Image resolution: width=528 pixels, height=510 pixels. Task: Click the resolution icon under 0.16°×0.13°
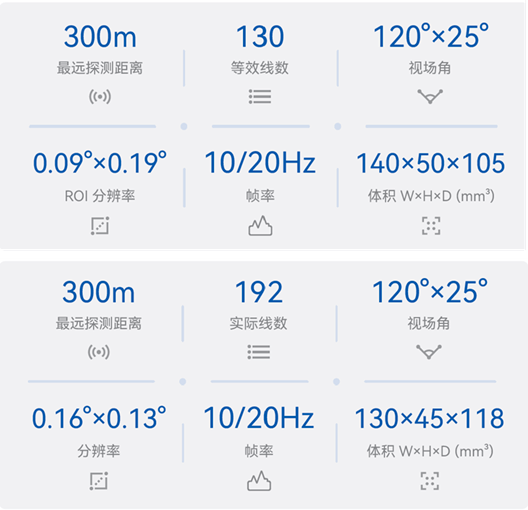click(x=99, y=481)
